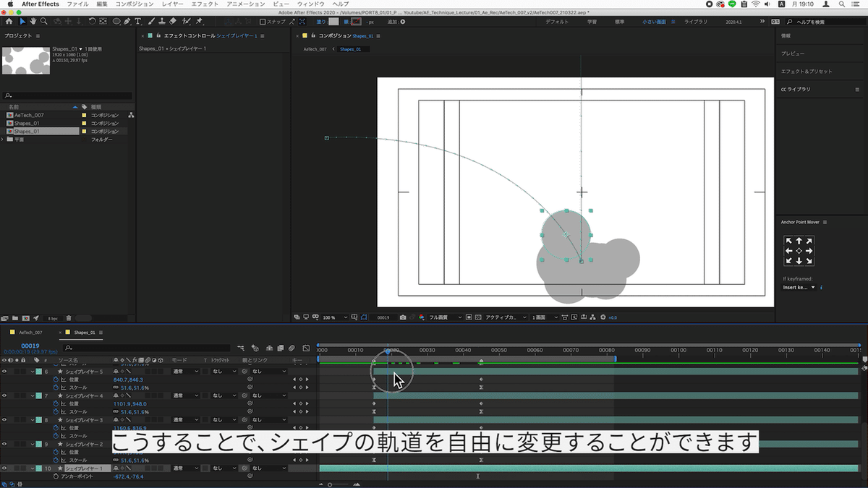Open the コンポジション menu

coord(134,4)
